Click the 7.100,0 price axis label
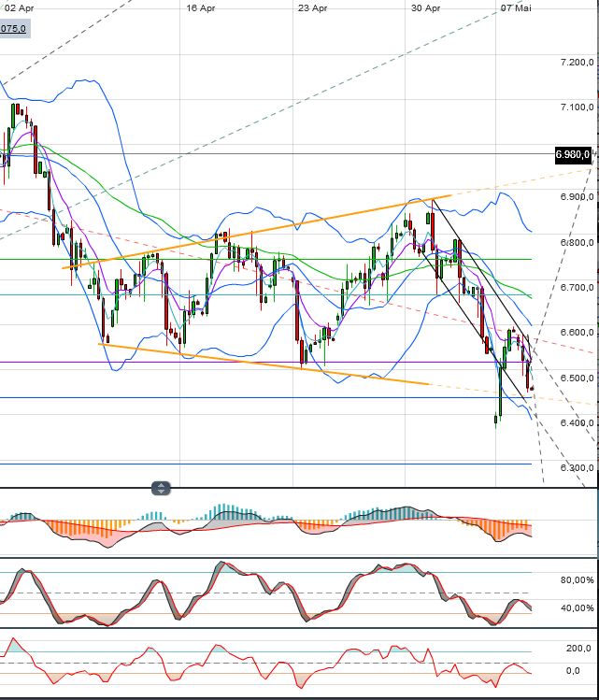The width and height of the screenshot is (599, 700). click(577, 107)
